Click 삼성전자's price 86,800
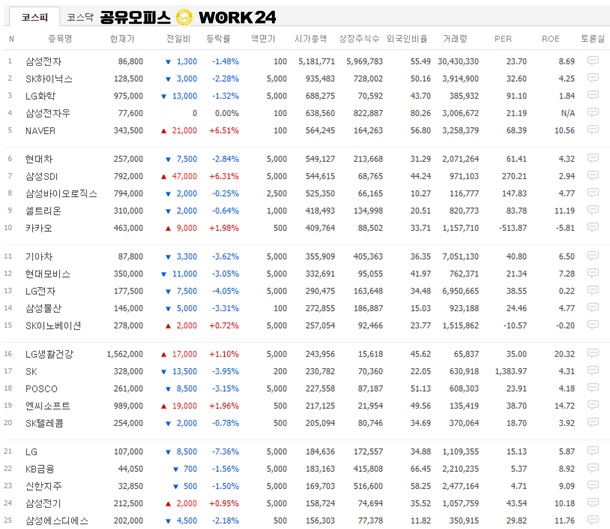 pyautogui.click(x=131, y=61)
